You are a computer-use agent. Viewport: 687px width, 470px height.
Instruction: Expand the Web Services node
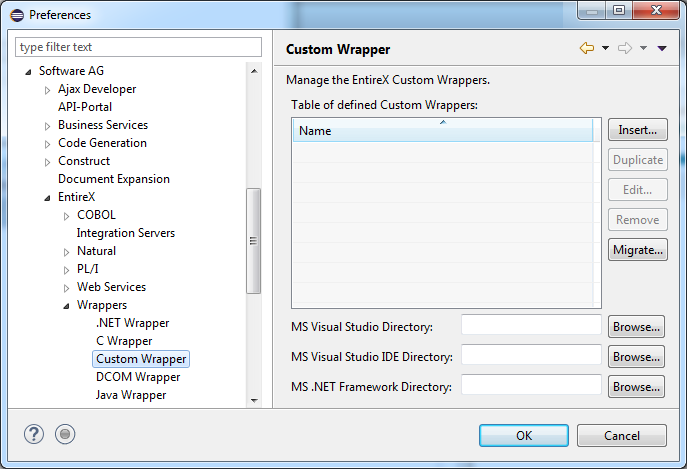[x=66, y=288]
